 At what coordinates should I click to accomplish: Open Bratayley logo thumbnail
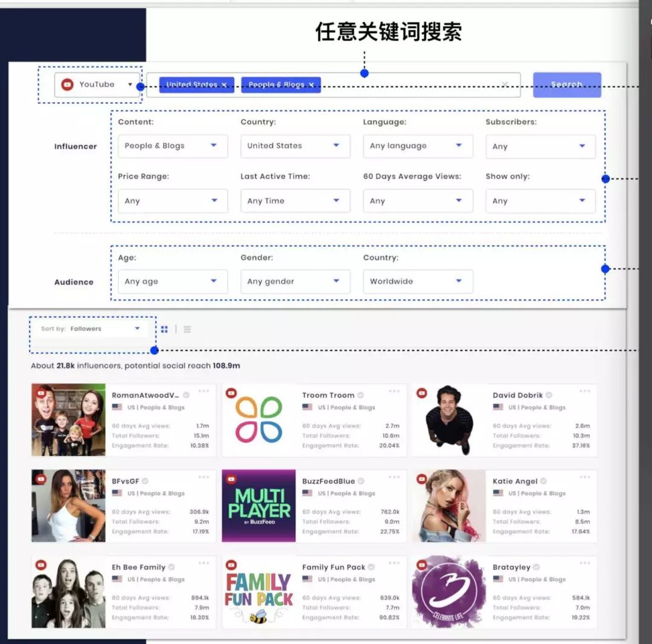point(449,592)
